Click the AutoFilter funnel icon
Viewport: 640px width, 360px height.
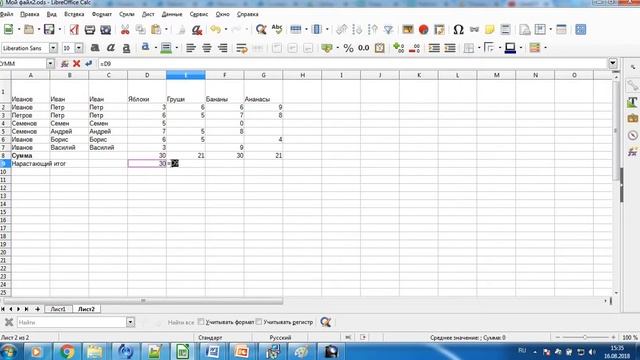(x=388, y=29)
